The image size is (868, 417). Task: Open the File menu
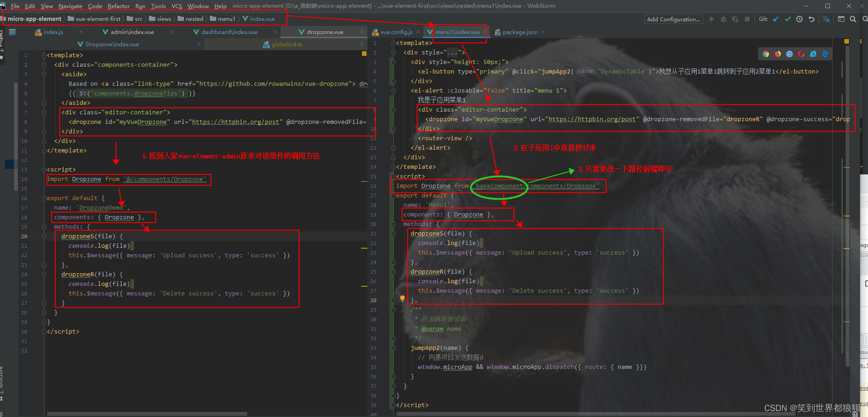(x=15, y=6)
